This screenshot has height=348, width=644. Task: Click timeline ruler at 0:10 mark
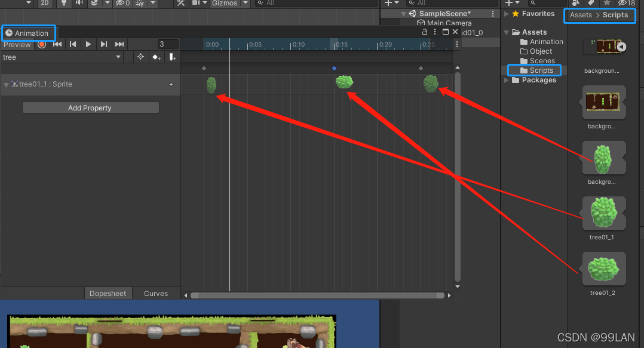coord(291,45)
